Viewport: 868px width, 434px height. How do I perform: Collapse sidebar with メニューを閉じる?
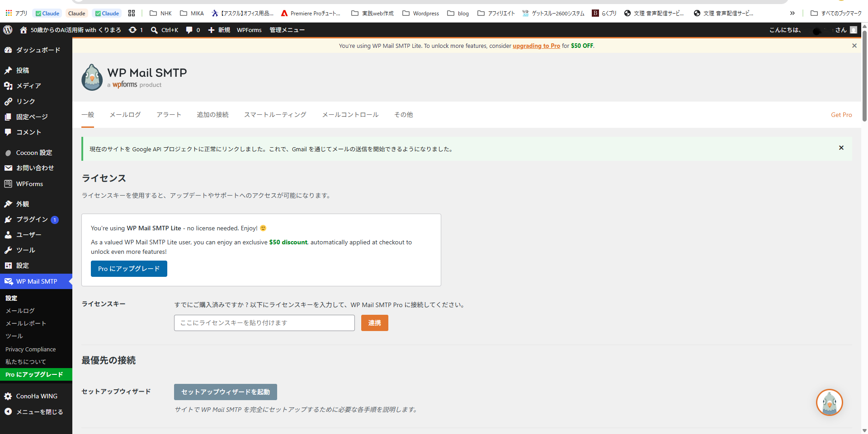point(36,412)
